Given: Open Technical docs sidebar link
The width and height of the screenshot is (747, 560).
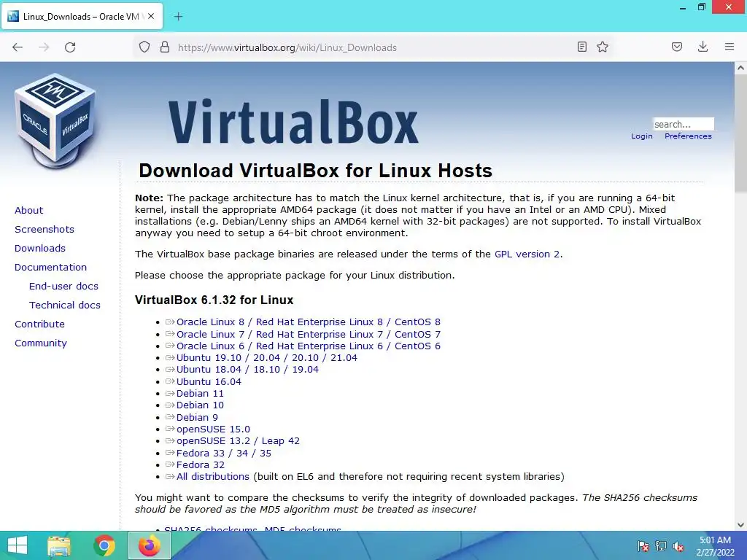Looking at the screenshot, I should (x=65, y=306).
